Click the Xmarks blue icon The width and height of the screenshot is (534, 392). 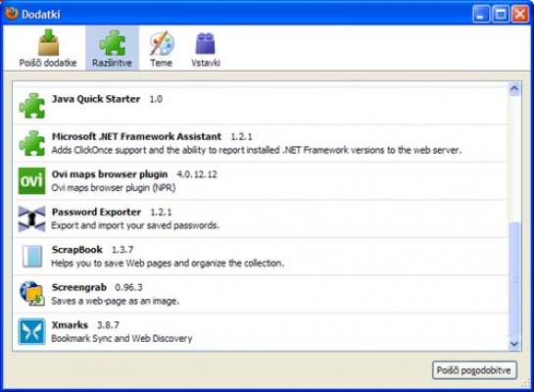[31, 331]
